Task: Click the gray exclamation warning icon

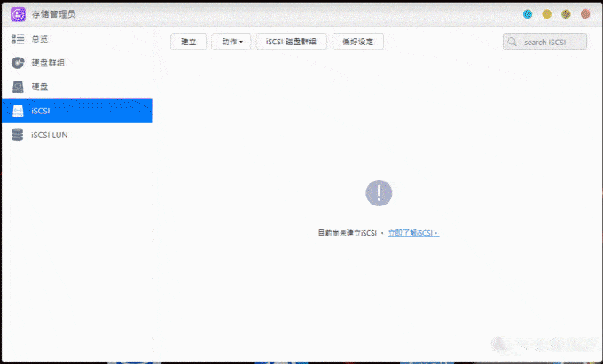Action: coord(379,193)
